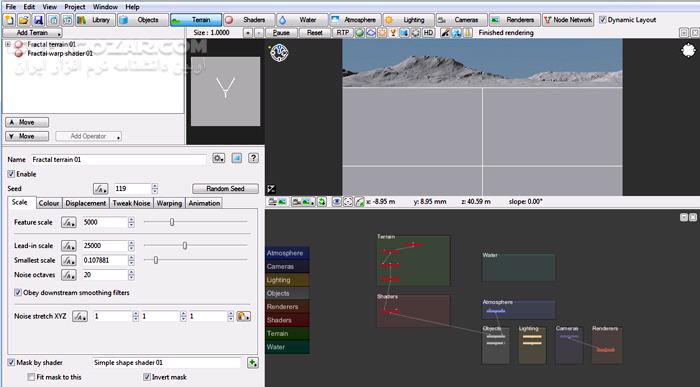Click the trophy-shaped icon in the preview toolbar

point(393,33)
